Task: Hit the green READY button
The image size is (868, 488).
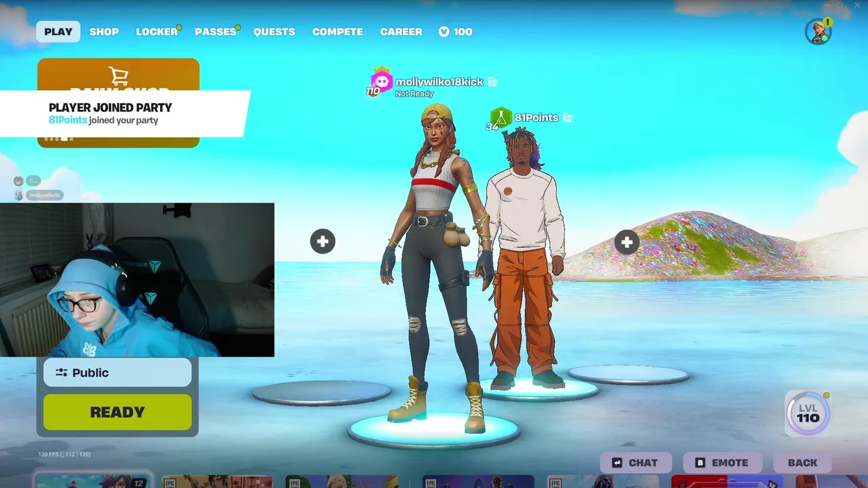Action: pos(117,412)
